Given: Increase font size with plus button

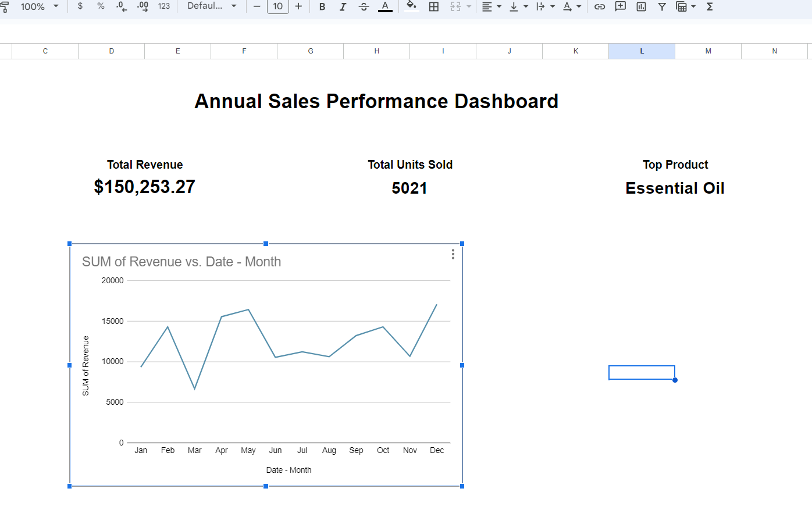Looking at the screenshot, I should coord(298,6).
